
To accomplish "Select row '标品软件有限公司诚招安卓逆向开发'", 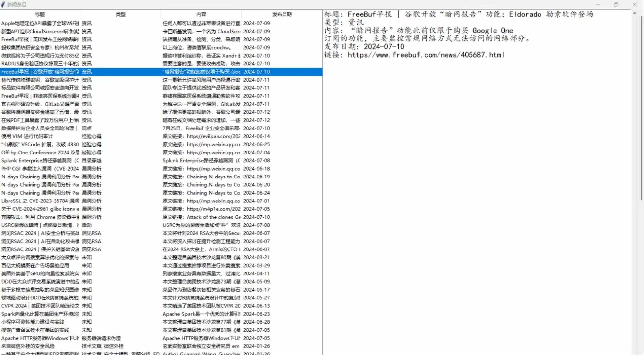I will 161,88.
